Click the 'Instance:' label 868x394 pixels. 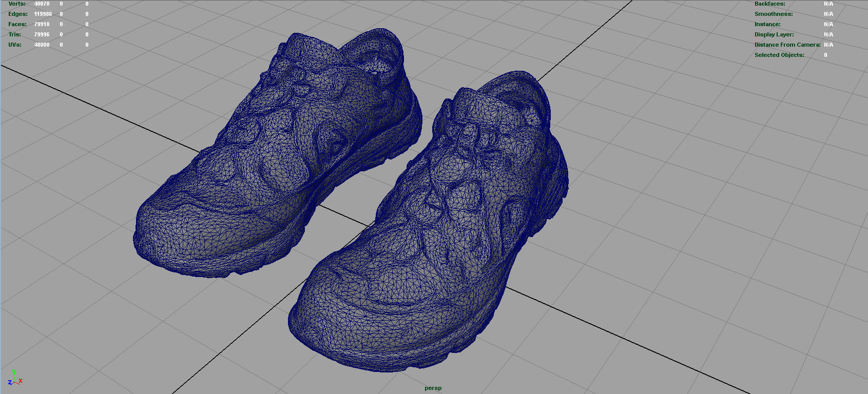click(767, 24)
